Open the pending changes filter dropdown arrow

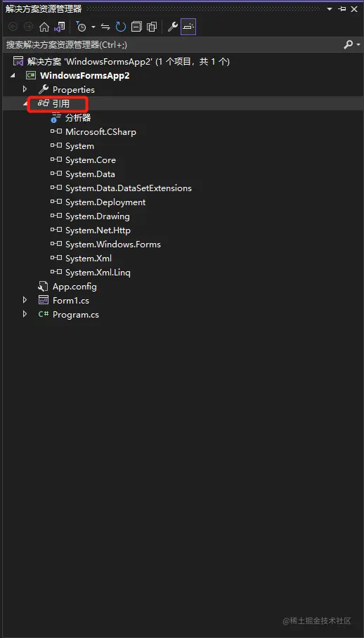[93, 27]
